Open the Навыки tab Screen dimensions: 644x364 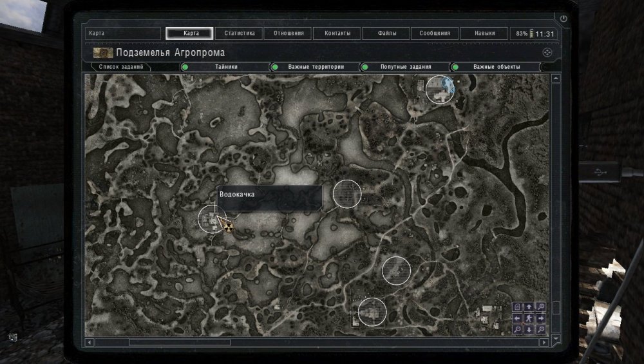pos(484,34)
